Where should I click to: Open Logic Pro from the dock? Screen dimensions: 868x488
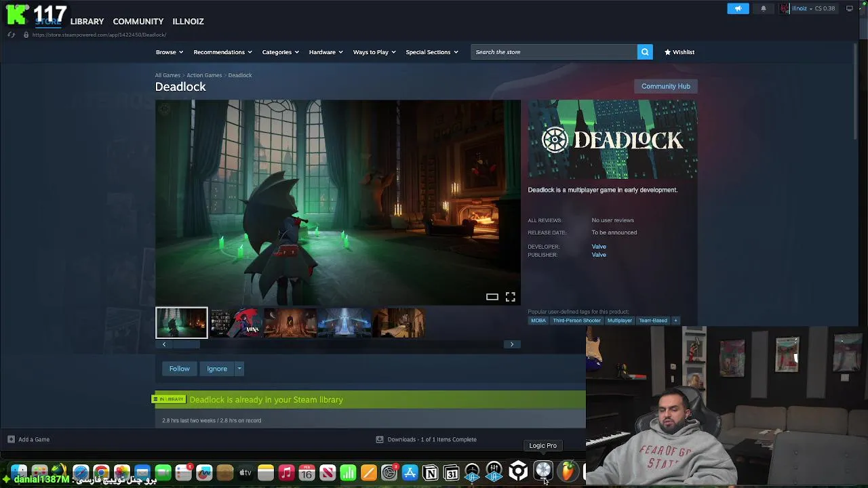(543, 471)
